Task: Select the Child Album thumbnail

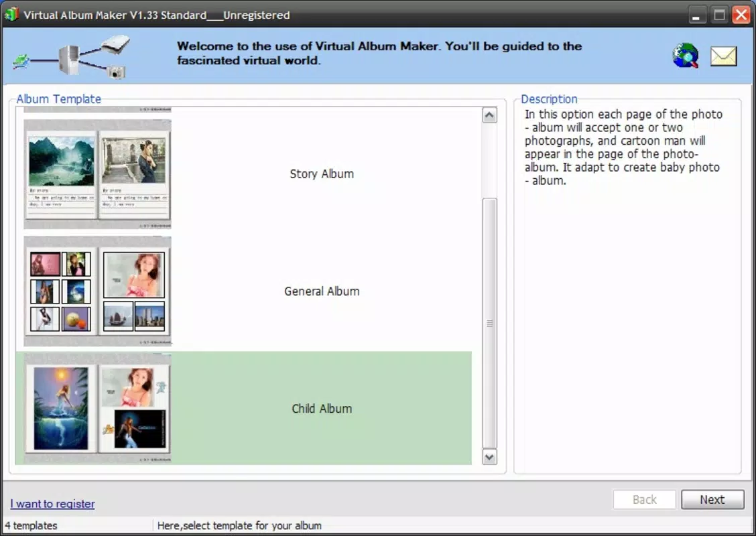Action: 97,408
